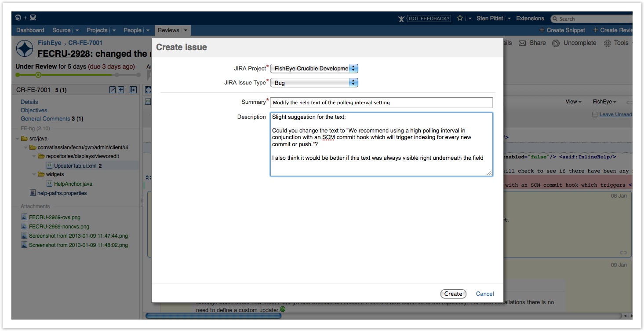Click the UpdaterTab.ui.xml file icon

tap(50, 166)
